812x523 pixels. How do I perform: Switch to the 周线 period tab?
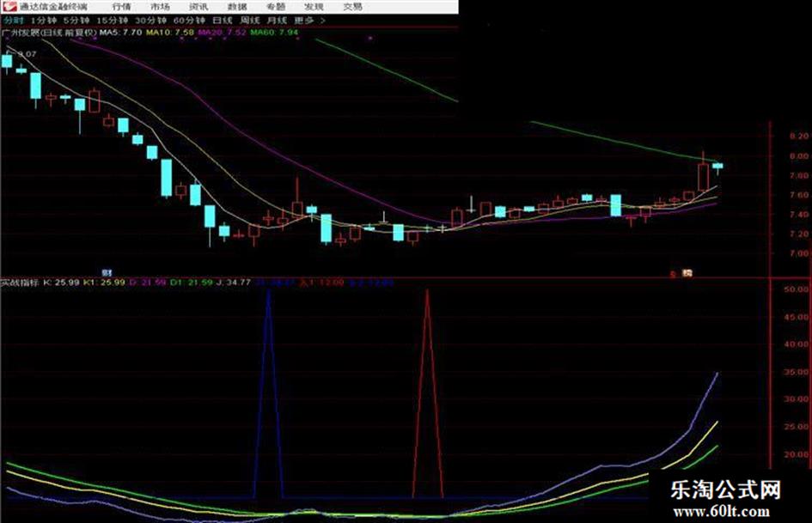249,21
